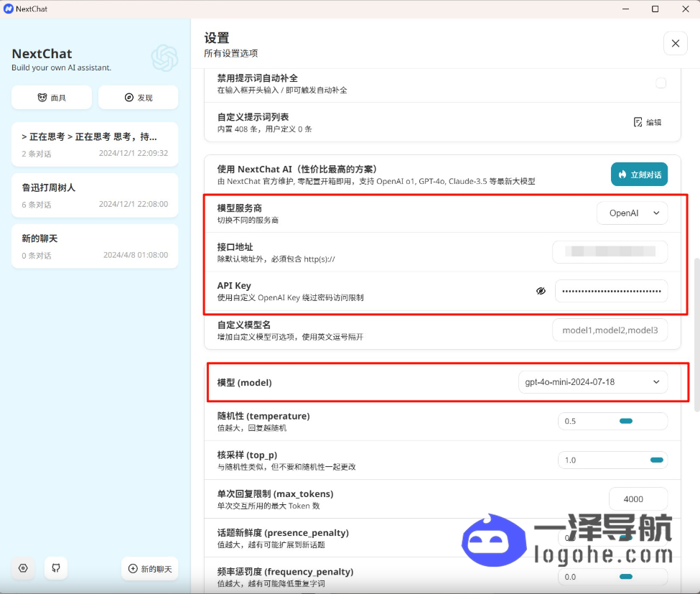Expand the 模型服务商 OpenAI dropdown
Image resolution: width=700 pixels, height=594 pixels.
632,213
